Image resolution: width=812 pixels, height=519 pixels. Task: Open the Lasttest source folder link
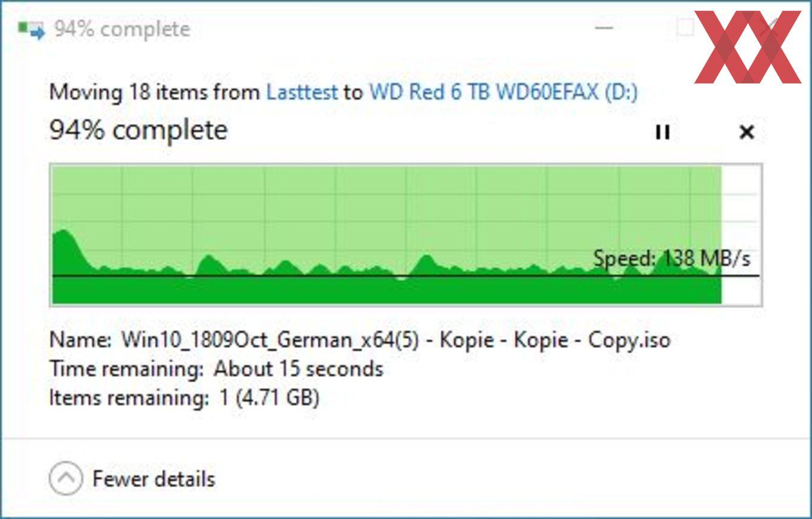[x=302, y=92]
